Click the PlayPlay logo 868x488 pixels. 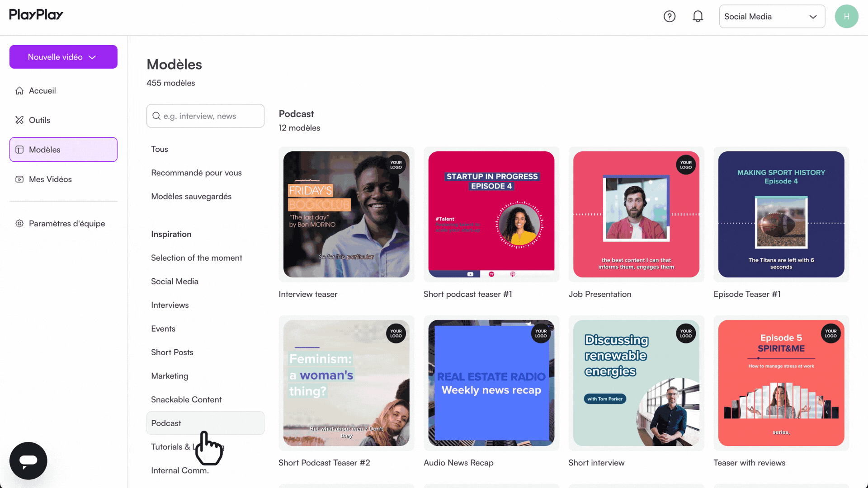click(x=36, y=14)
